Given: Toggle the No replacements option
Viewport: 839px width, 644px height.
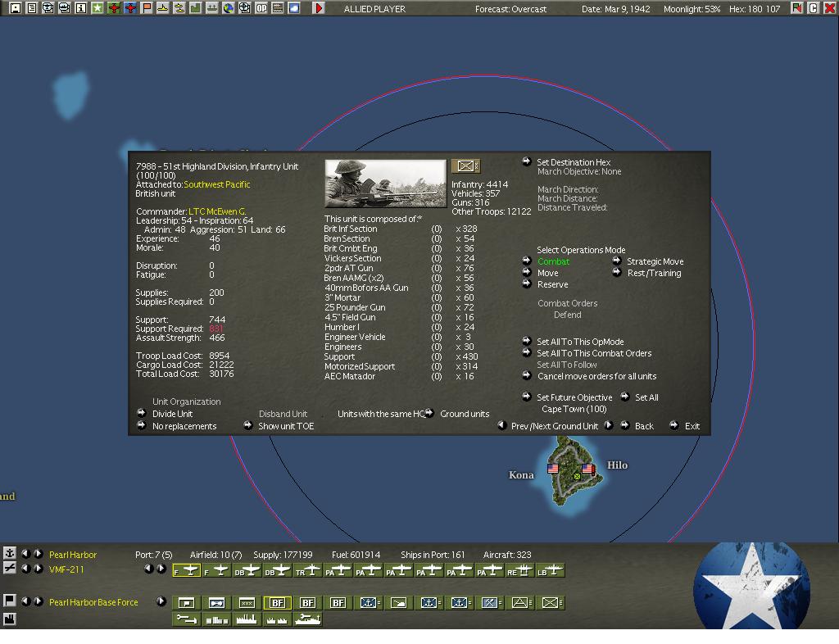Looking at the screenshot, I should pyautogui.click(x=184, y=426).
